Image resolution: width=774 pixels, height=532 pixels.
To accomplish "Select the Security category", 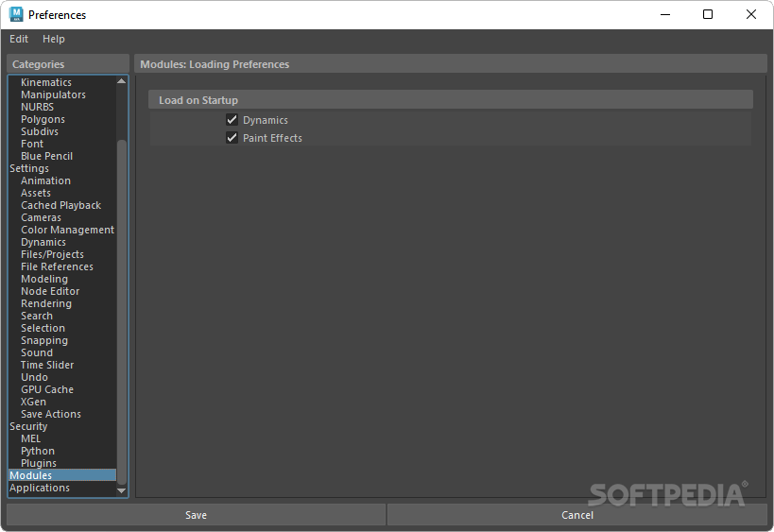I will pos(28,427).
